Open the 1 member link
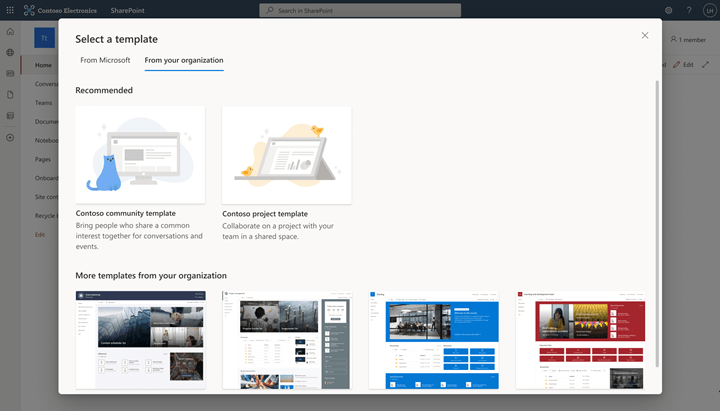The height and width of the screenshot is (411, 720). [688, 39]
